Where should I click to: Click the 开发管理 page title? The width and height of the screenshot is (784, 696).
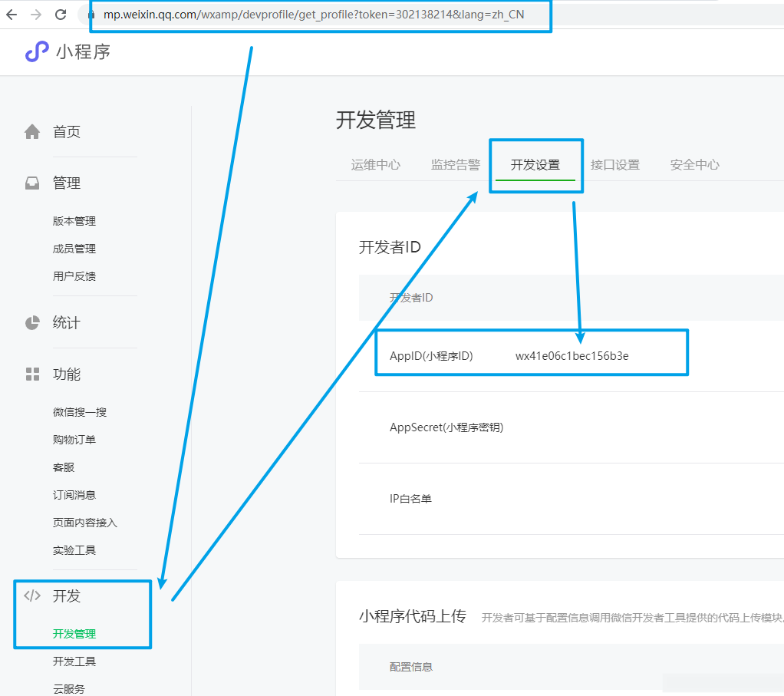tap(375, 120)
